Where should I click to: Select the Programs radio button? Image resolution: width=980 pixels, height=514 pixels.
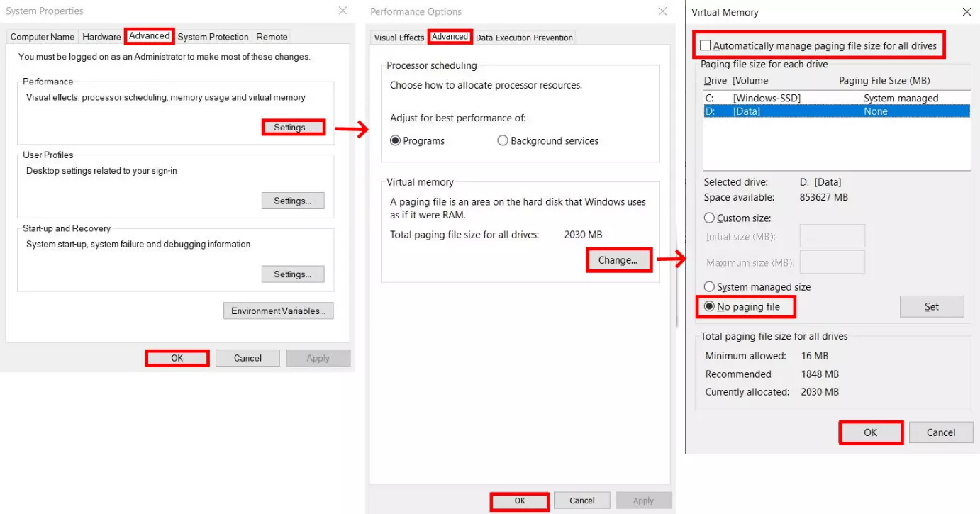[396, 141]
